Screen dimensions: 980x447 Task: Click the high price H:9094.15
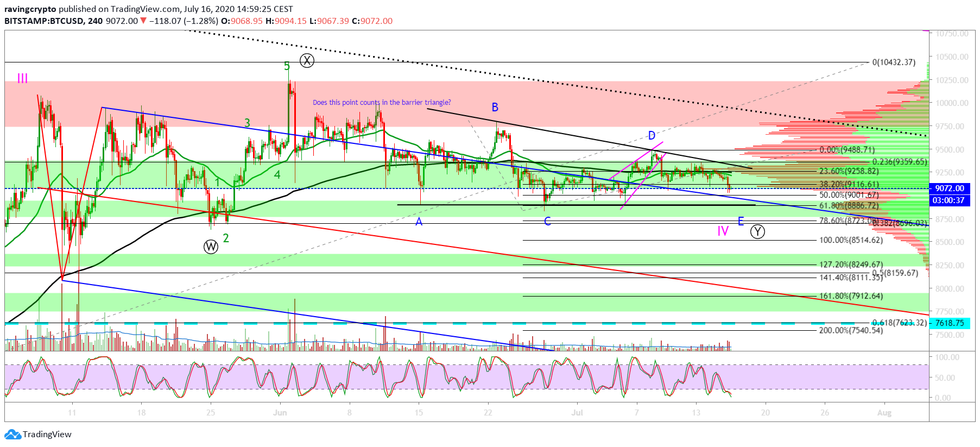[286, 21]
